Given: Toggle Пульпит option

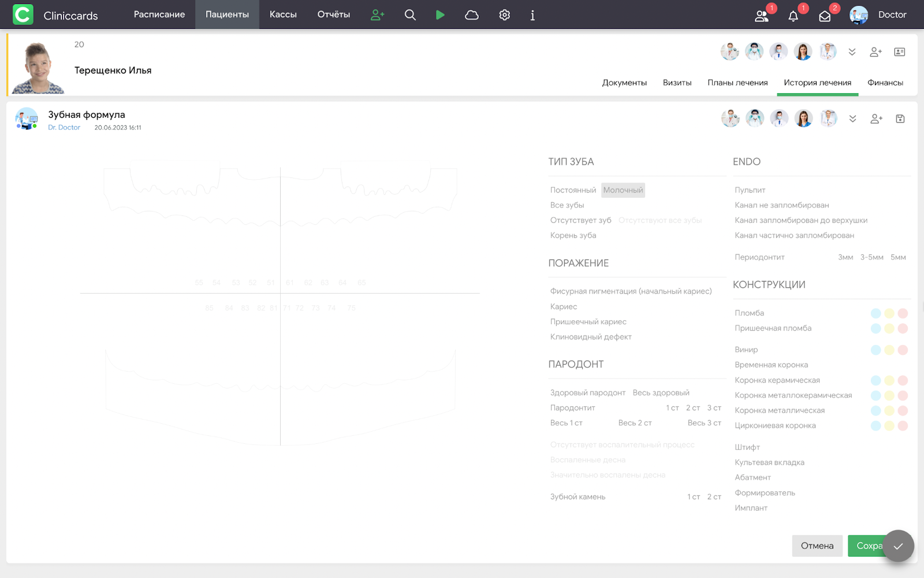Looking at the screenshot, I should (x=750, y=190).
